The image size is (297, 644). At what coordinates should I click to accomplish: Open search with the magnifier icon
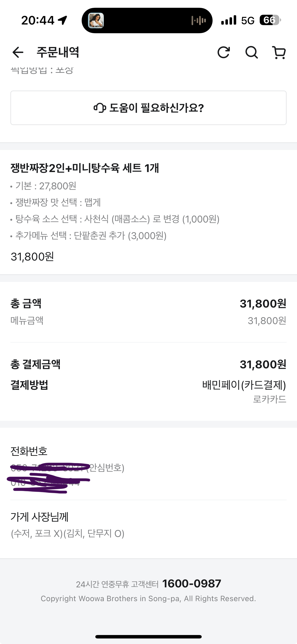coord(251,53)
